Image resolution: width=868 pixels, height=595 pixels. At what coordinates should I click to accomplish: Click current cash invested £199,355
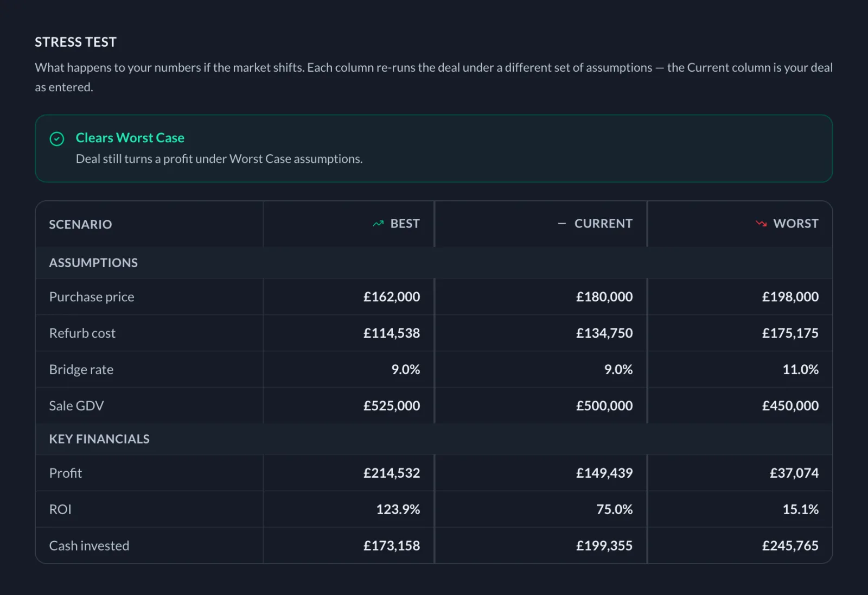pos(604,546)
